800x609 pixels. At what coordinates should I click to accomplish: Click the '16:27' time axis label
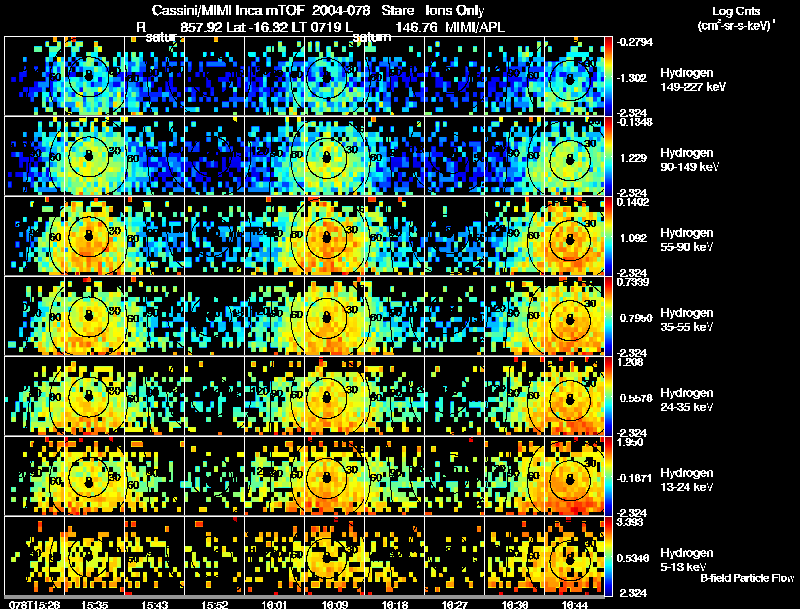(454, 605)
